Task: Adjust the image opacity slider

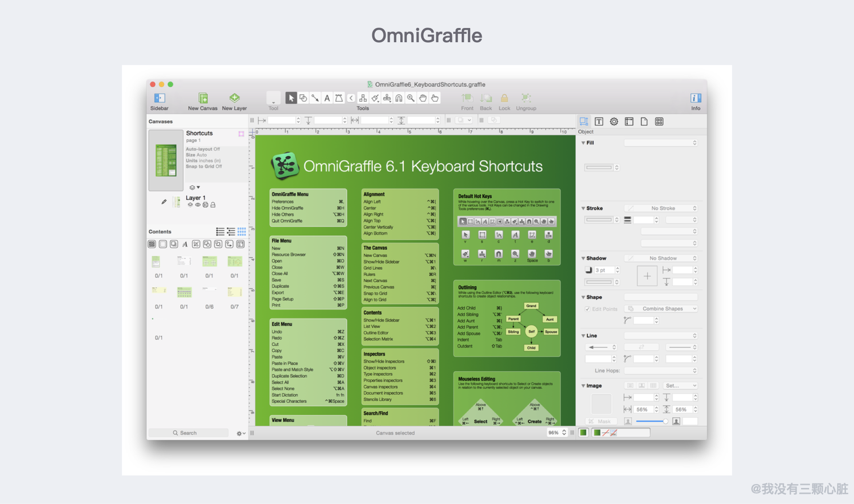Action: (x=665, y=421)
